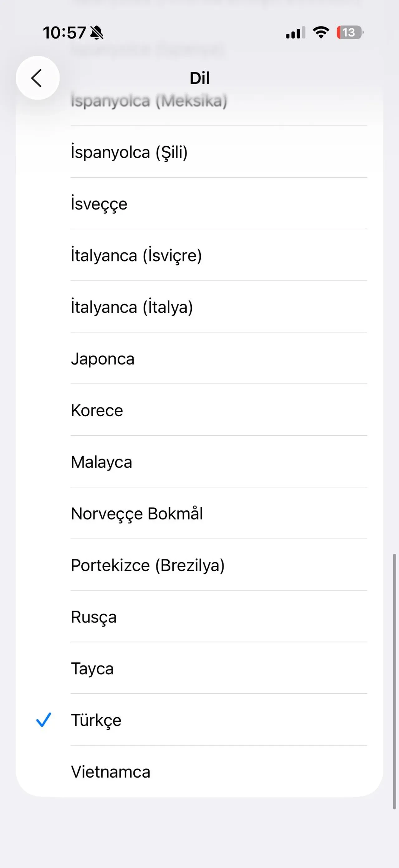This screenshot has height=868, width=399.
Task: Choose Tayca language entry
Action: [92, 669]
